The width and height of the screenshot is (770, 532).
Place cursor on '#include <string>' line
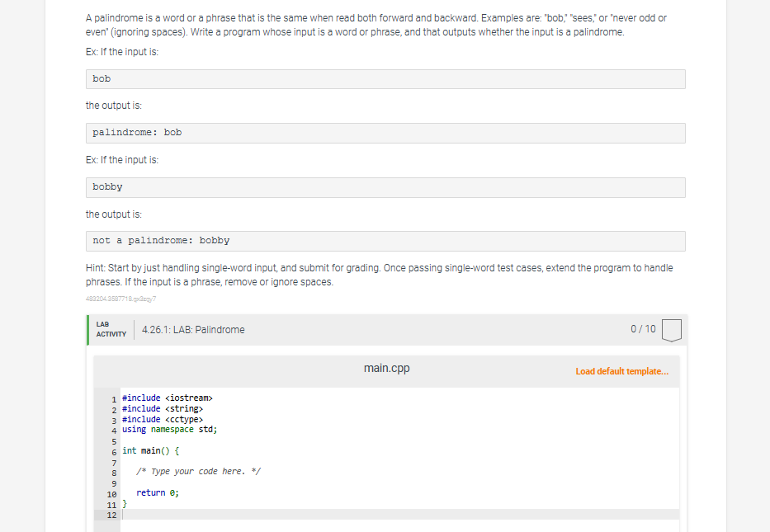pos(162,409)
